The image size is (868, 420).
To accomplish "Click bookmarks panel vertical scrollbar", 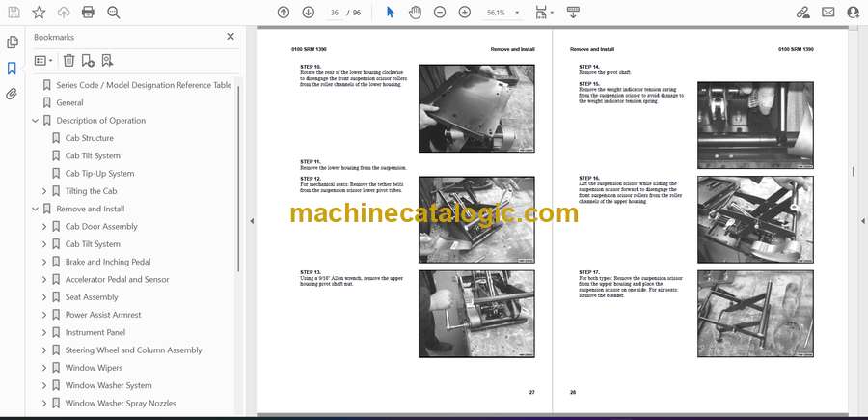I will [238, 178].
